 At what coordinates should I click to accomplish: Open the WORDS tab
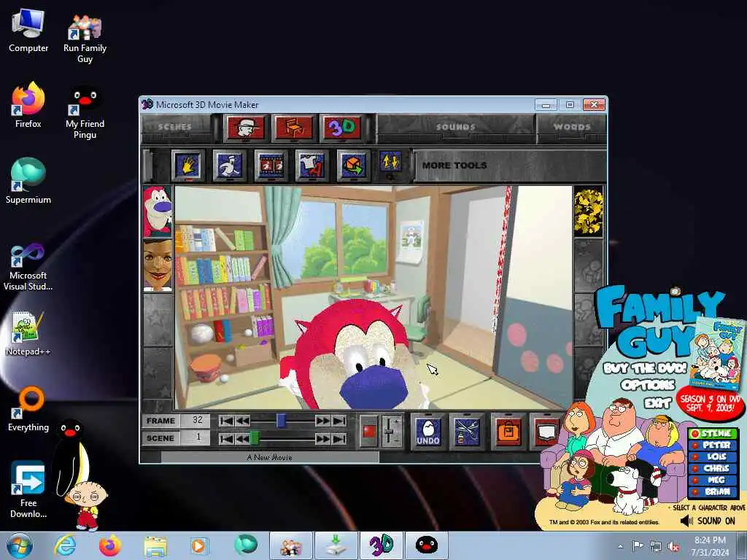pos(572,127)
